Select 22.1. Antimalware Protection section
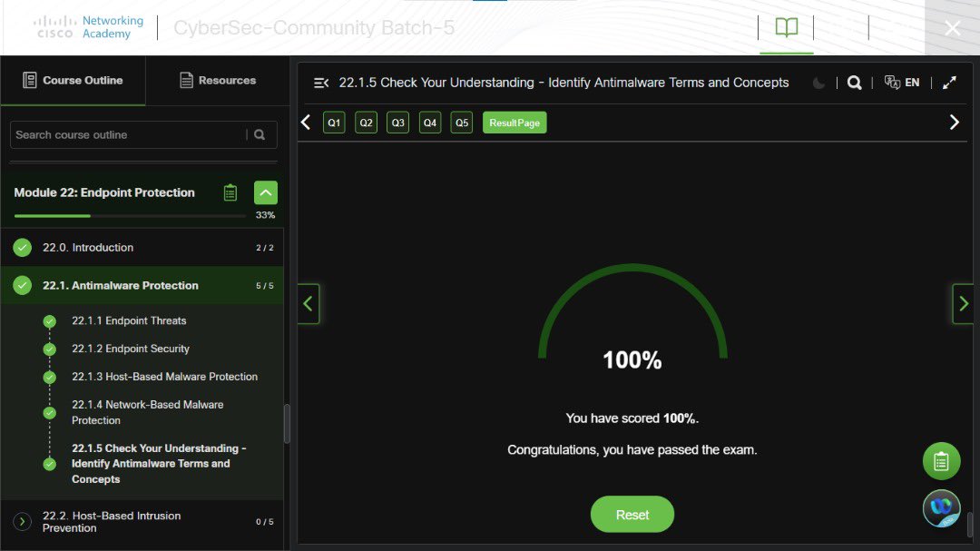This screenshot has width=980, height=551. [x=142, y=285]
